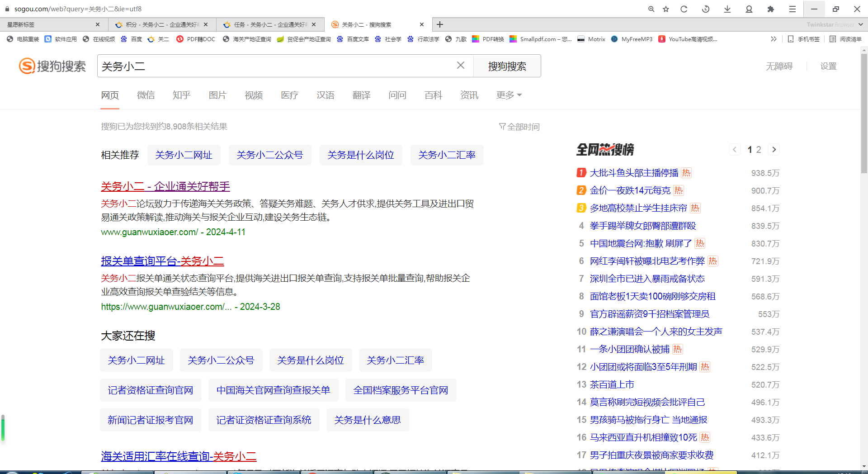Screen dimensions: 868x474
Task: Open the extensions puzzle icon
Action: tap(771, 9)
